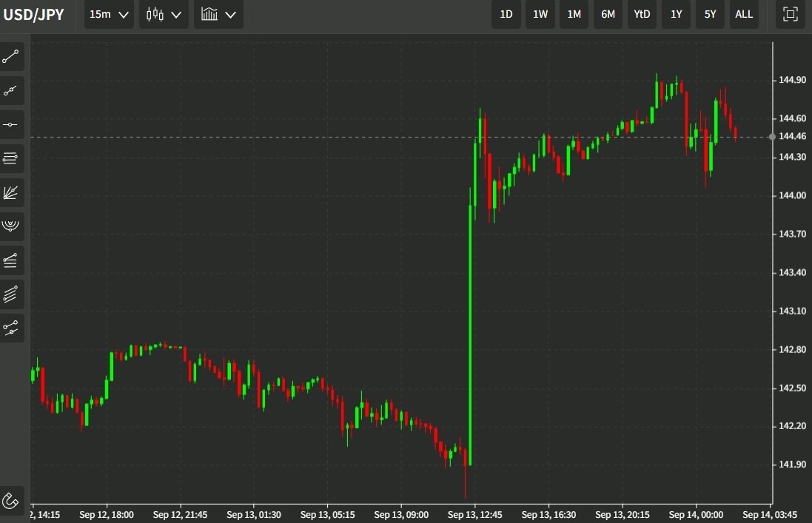Click the Sep 13, 20:15 time label
This screenshot has width=812, height=523.
(x=623, y=515)
